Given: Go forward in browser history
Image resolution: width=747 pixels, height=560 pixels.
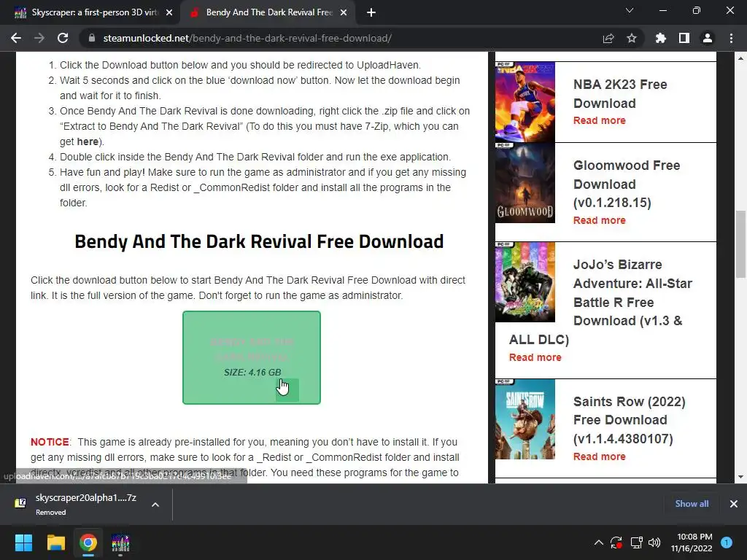Looking at the screenshot, I should [39, 38].
